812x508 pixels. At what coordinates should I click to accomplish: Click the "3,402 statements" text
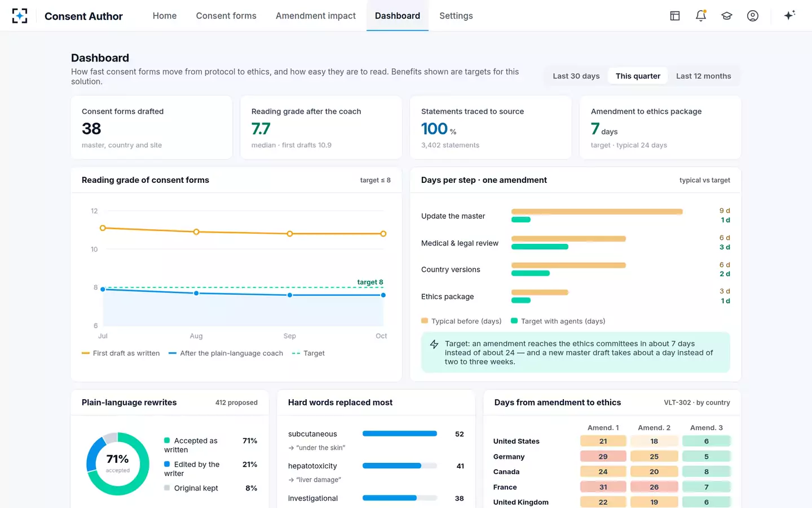click(450, 145)
